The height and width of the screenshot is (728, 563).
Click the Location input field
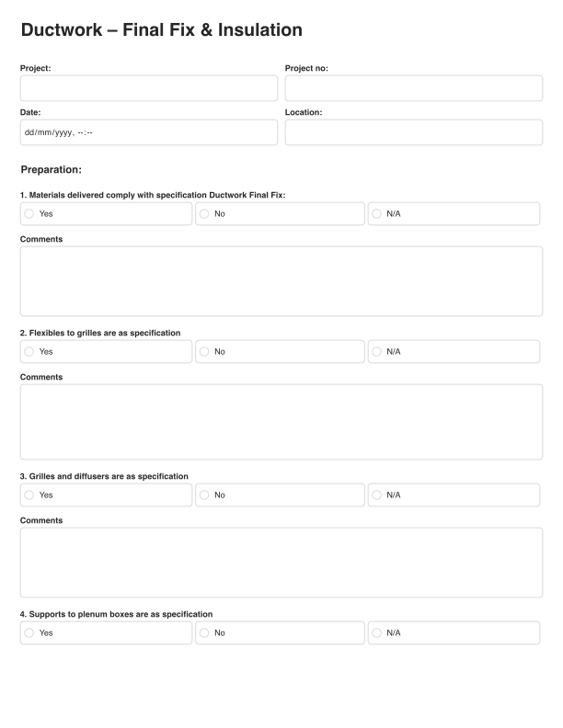pyautogui.click(x=413, y=132)
